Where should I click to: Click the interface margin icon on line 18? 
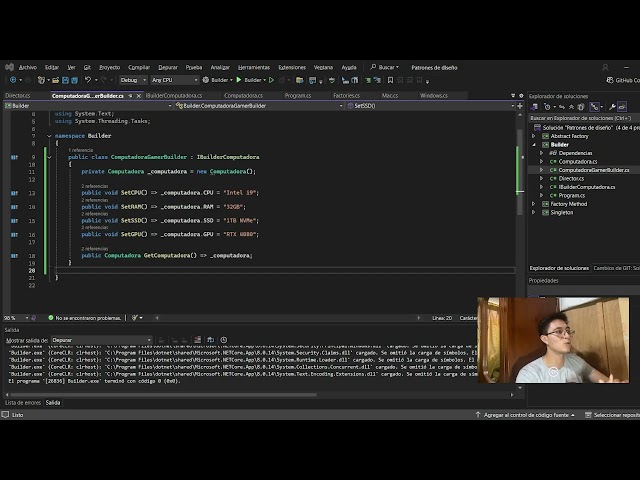14,256
